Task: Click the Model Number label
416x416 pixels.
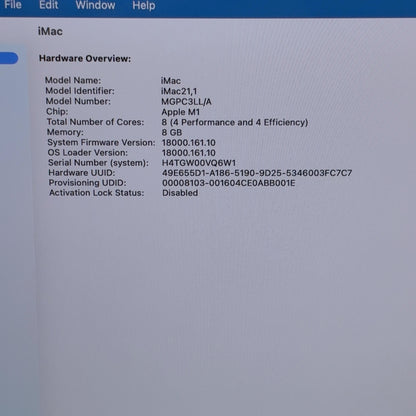Action: (78, 101)
